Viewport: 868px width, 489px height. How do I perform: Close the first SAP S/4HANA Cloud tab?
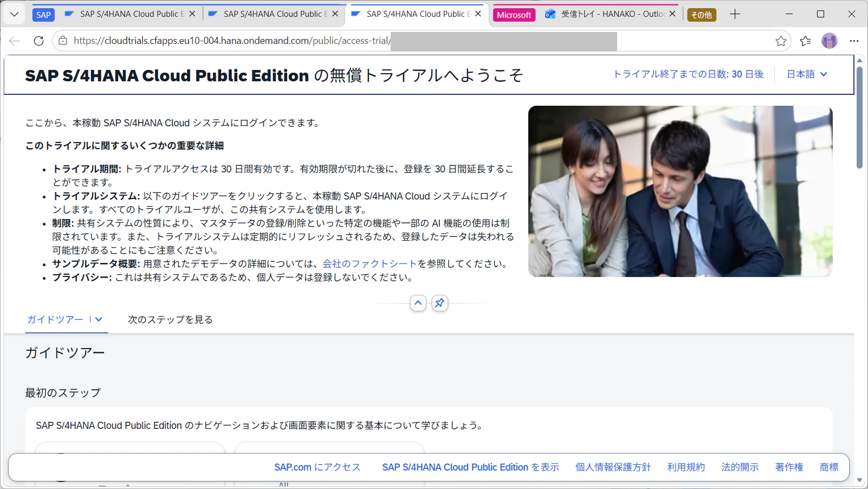coord(192,14)
